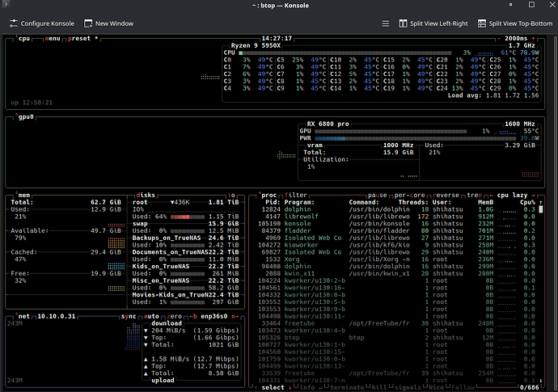
Task: Open Configure Konsole settings
Action: [x=41, y=23]
